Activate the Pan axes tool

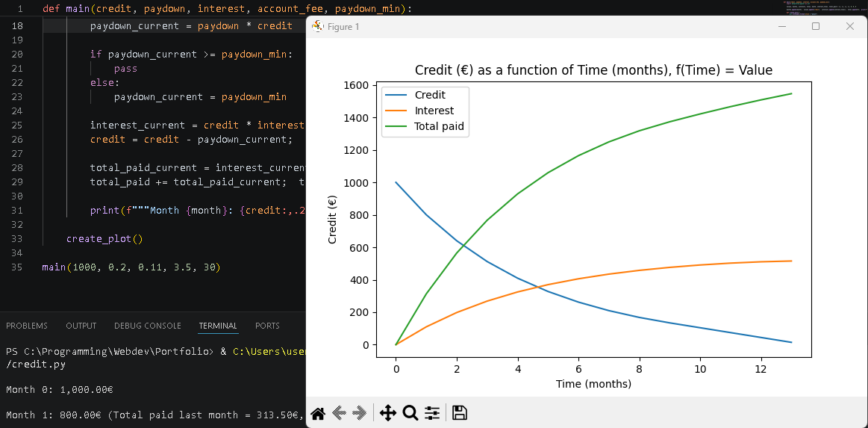(x=388, y=412)
